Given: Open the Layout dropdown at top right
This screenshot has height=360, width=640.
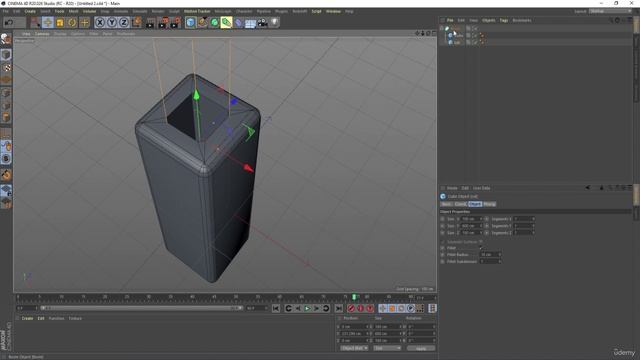Looking at the screenshot, I should point(611,11).
